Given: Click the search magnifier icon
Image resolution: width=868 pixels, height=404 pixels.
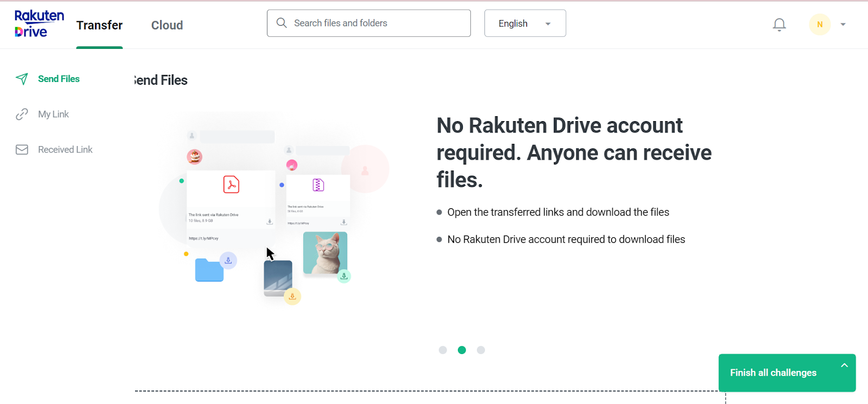Looking at the screenshot, I should click(x=282, y=23).
